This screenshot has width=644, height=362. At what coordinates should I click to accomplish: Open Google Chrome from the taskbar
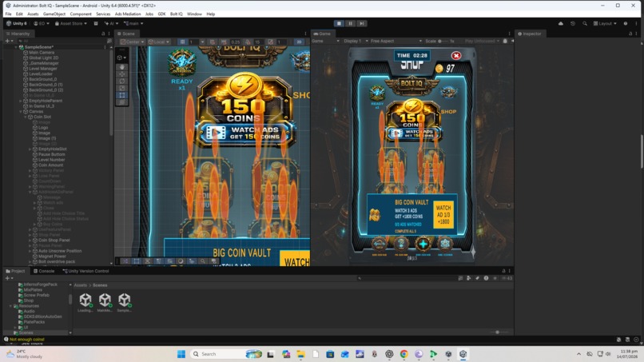point(404,354)
